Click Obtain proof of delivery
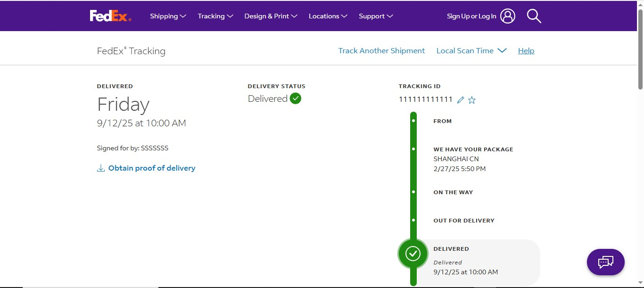Image resolution: width=644 pixels, height=288 pixels. pyautogui.click(x=152, y=168)
